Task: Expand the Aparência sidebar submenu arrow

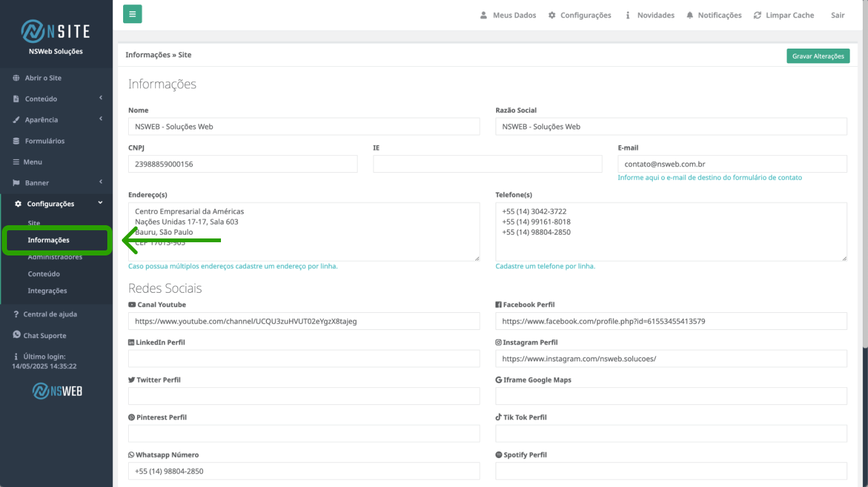Action: tap(100, 119)
